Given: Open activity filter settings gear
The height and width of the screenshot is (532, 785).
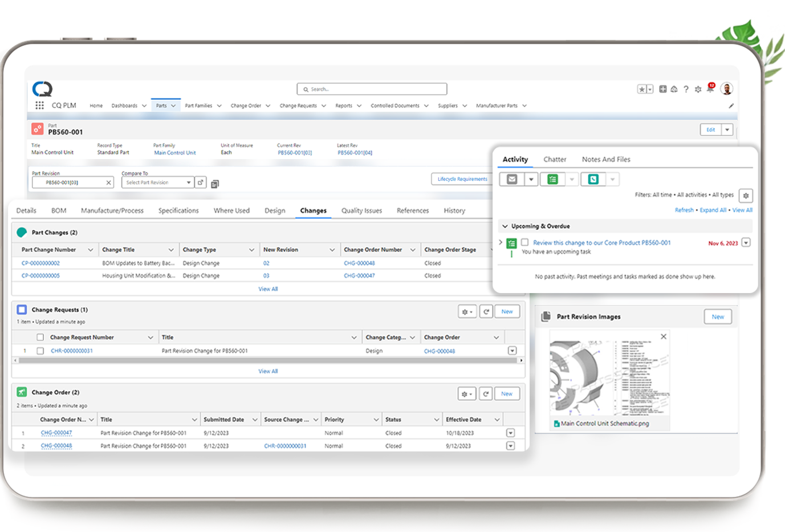Looking at the screenshot, I should 746,196.
